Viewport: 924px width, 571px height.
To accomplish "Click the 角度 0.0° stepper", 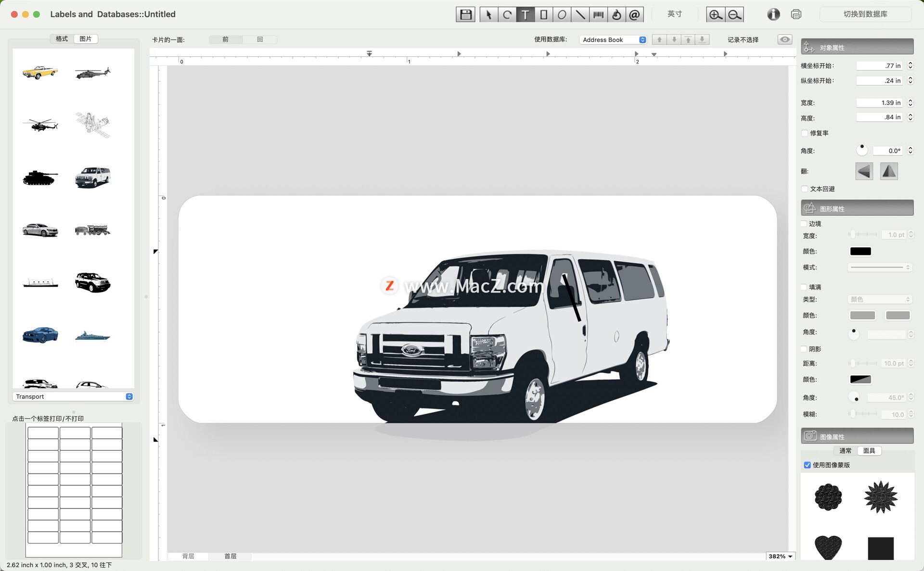I will pyautogui.click(x=910, y=151).
